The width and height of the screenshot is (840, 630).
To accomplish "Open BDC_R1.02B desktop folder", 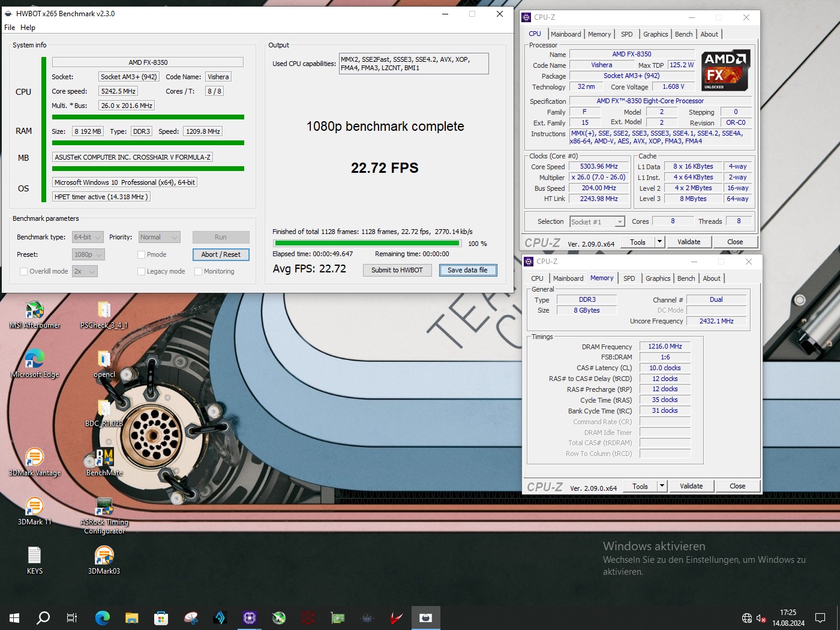I will (x=104, y=413).
